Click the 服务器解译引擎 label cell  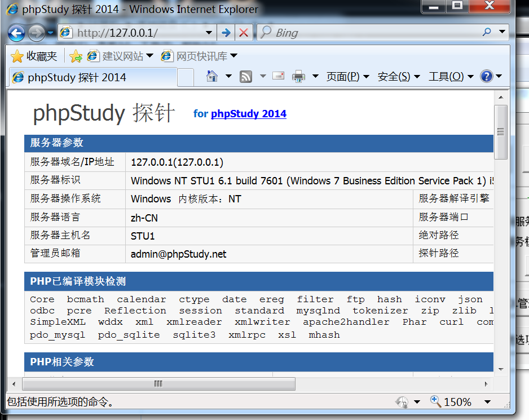coord(453,198)
